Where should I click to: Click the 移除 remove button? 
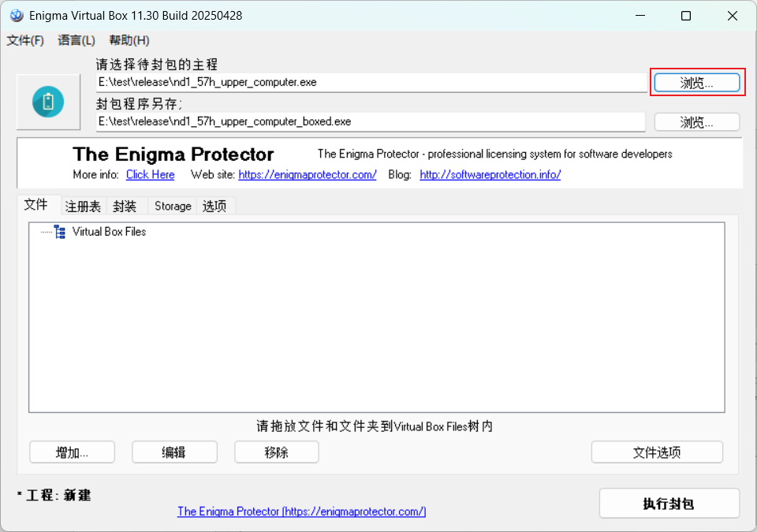coord(277,452)
